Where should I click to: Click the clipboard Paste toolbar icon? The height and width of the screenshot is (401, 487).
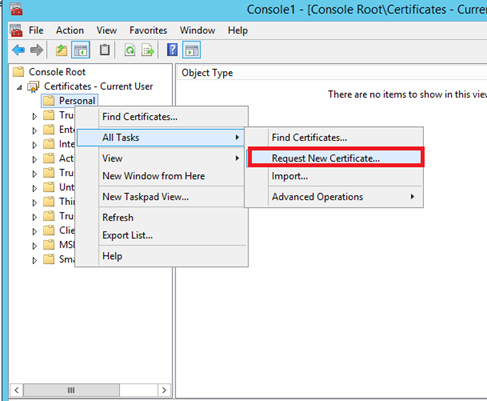click(x=105, y=50)
